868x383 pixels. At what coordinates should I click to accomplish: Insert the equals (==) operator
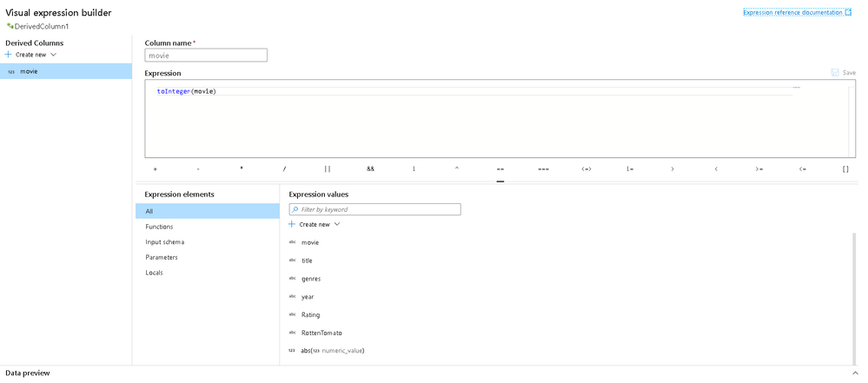[x=500, y=168]
